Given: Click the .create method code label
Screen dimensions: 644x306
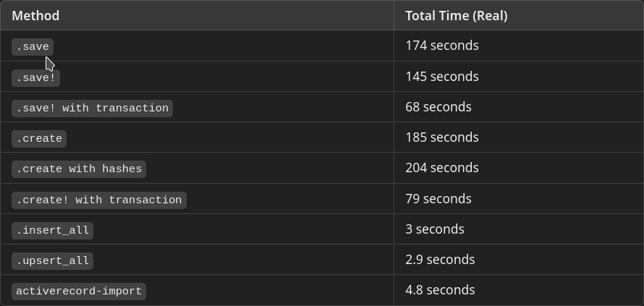Looking at the screenshot, I should [x=39, y=138].
